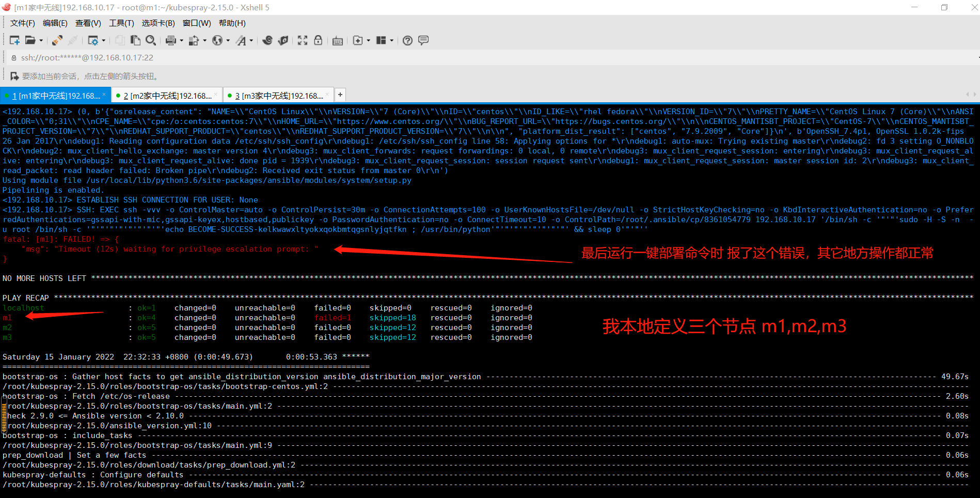This screenshot has height=498, width=980.
Task: Click the add current session arrow icon
Action: (14, 76)
